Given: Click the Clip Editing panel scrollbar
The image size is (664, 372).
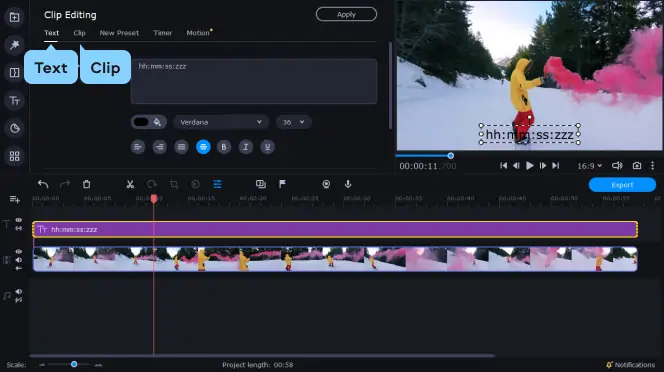Looking at the screenshot, I should pos(390,85).
